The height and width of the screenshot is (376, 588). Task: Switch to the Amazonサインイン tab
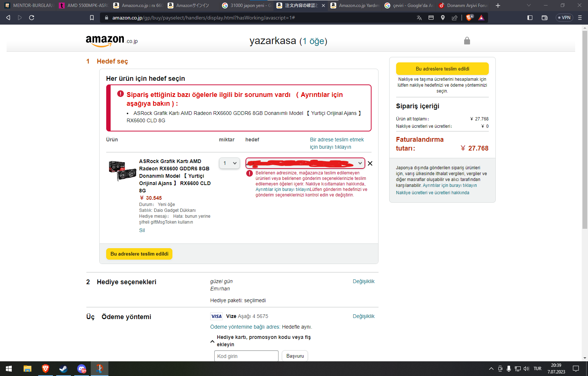tap(192, 6)
